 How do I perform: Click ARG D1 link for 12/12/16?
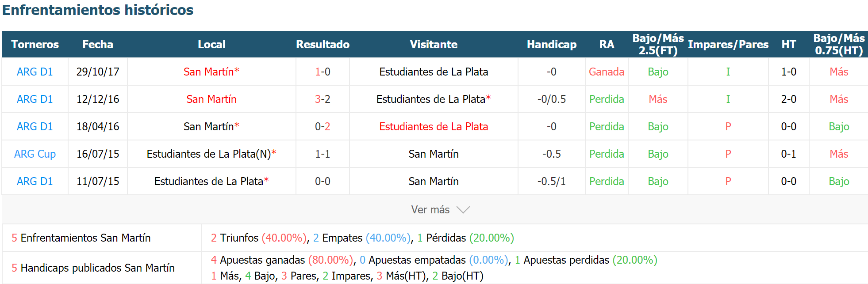click(35, 99)
